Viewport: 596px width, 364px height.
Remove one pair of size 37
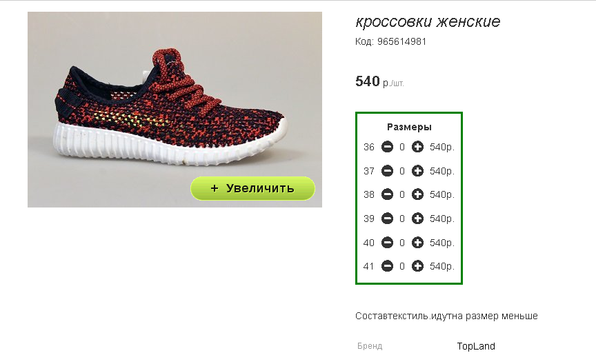387,171
